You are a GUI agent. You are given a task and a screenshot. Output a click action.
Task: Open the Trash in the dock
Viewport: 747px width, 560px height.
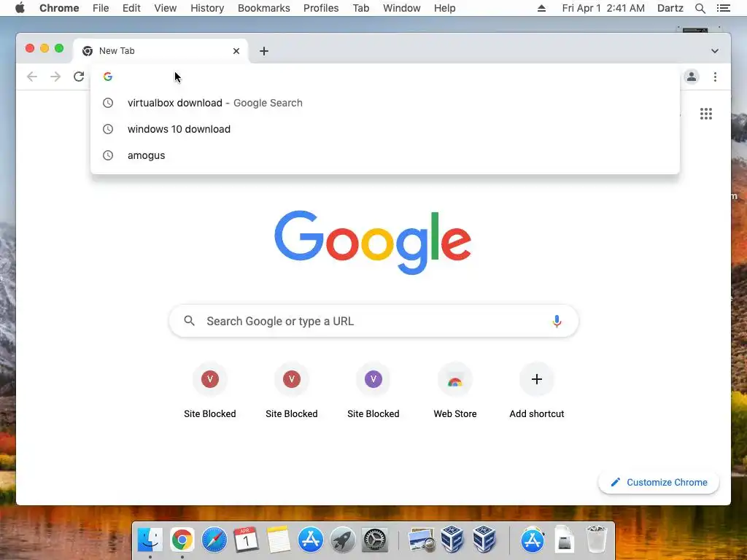pos(596,539)
